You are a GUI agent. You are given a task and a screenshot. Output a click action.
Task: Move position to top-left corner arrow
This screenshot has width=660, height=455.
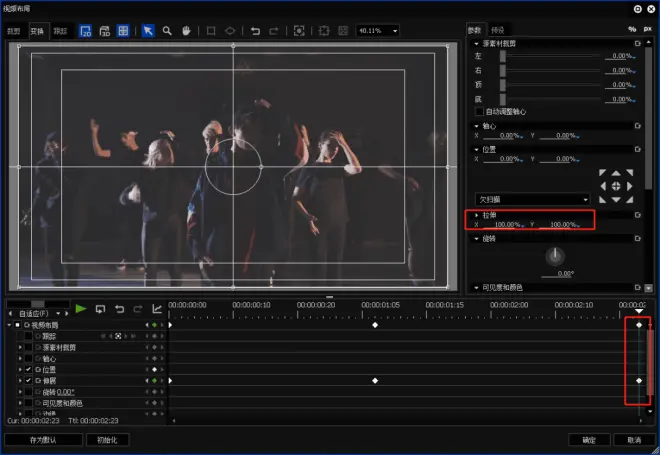pos(602,173)
